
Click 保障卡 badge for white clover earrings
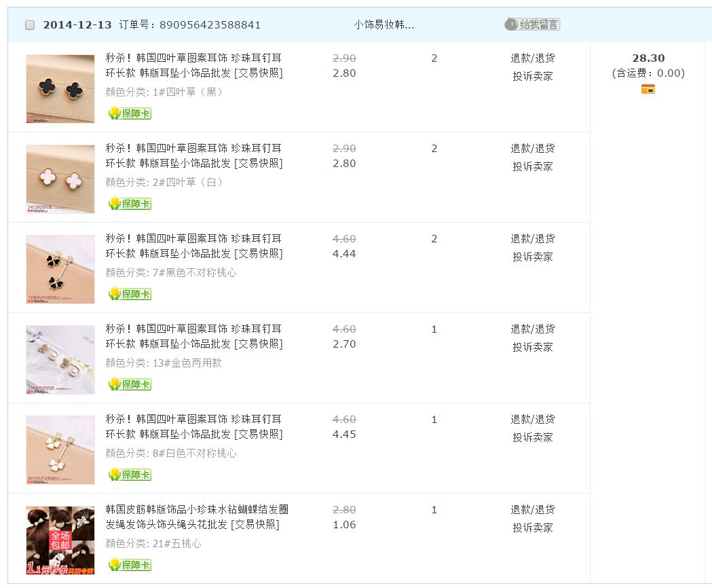[x=130, y=204]
